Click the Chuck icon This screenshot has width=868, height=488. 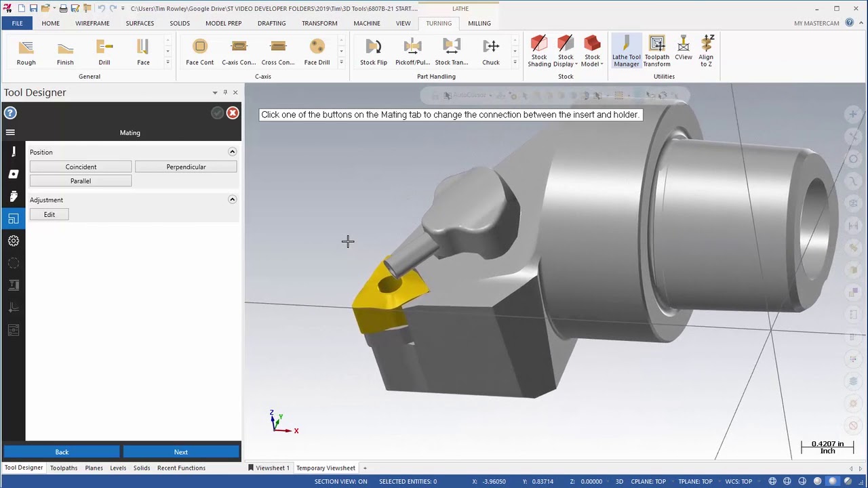coord(491,53)
